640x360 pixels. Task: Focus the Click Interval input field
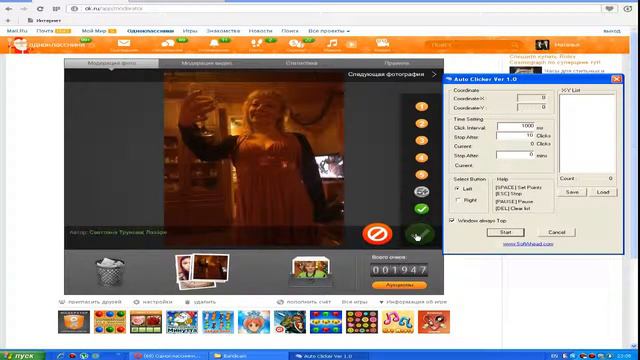(x=516, y=126)
